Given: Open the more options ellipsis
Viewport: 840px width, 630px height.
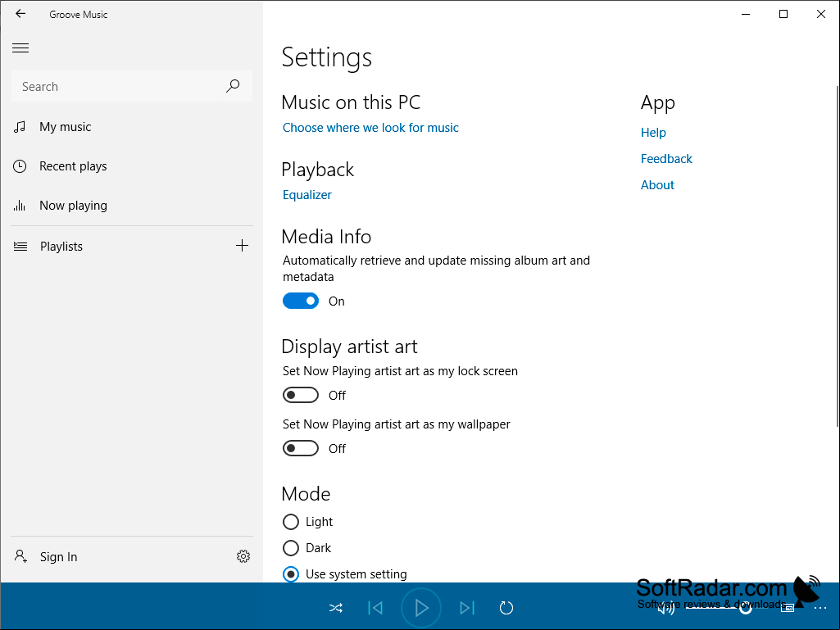Looking at the screenshot, I should point(820,608).
